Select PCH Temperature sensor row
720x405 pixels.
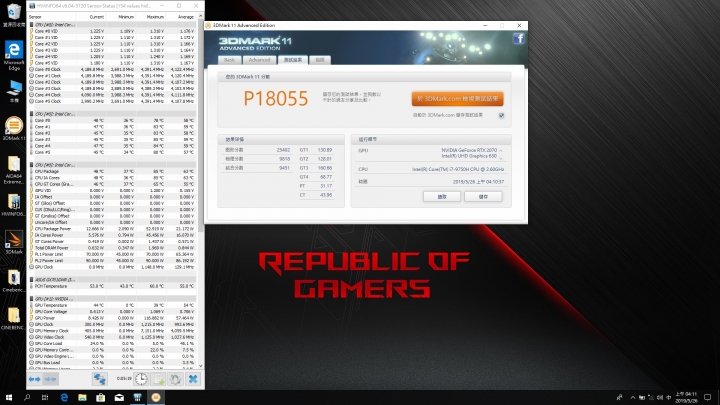pos(112,286)
